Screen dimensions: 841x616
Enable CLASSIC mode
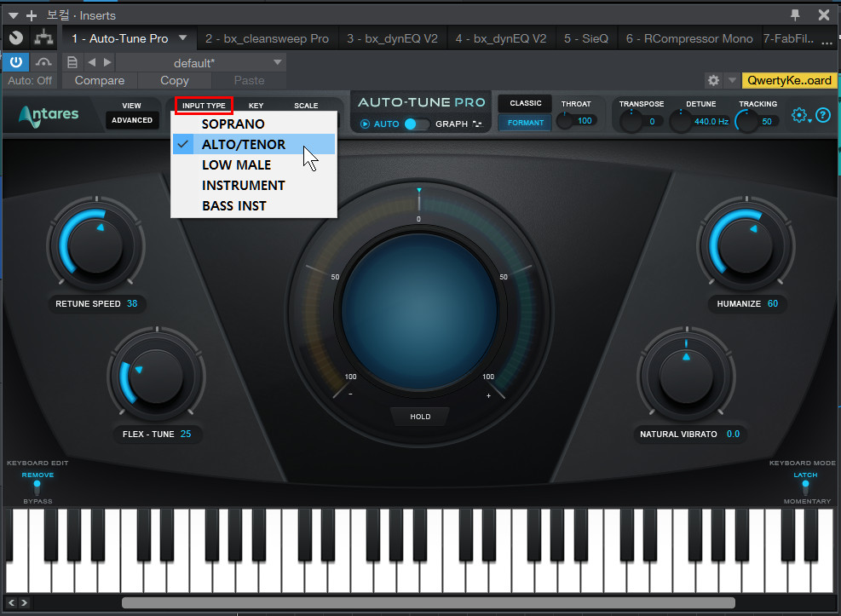coord(525,103)
